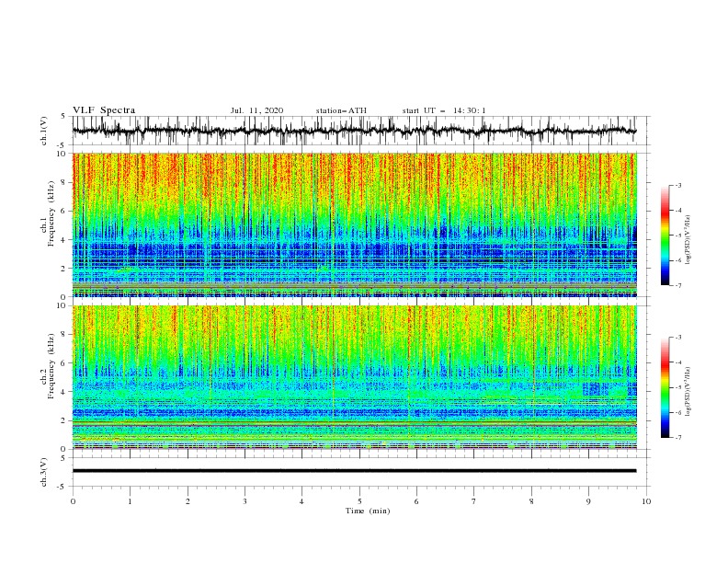Viewport: 728px width, 563px height.
Task: Click the "-7" label on ch.1 color bar
Action: 677,285
